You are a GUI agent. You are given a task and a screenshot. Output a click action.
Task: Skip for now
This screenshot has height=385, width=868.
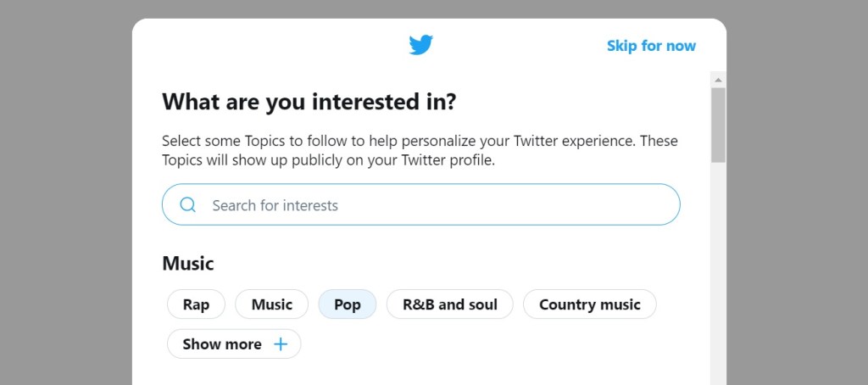[x=651, y=46]
